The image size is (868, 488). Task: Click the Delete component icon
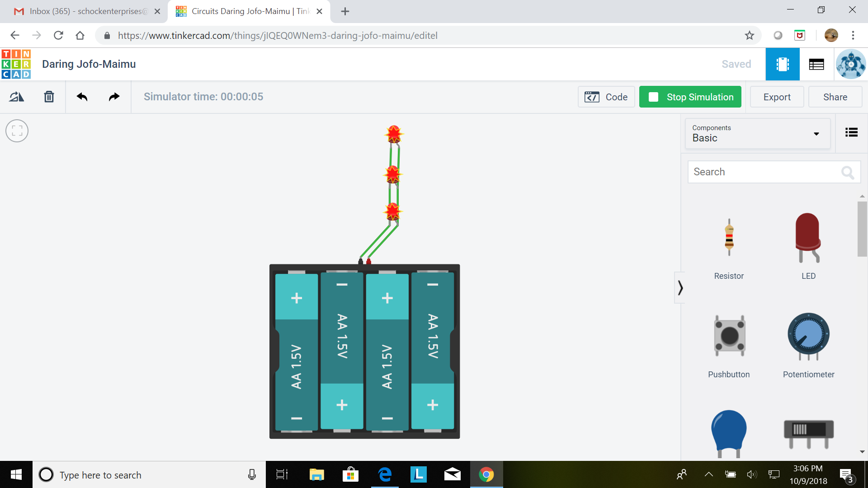[x=48, y=96]
